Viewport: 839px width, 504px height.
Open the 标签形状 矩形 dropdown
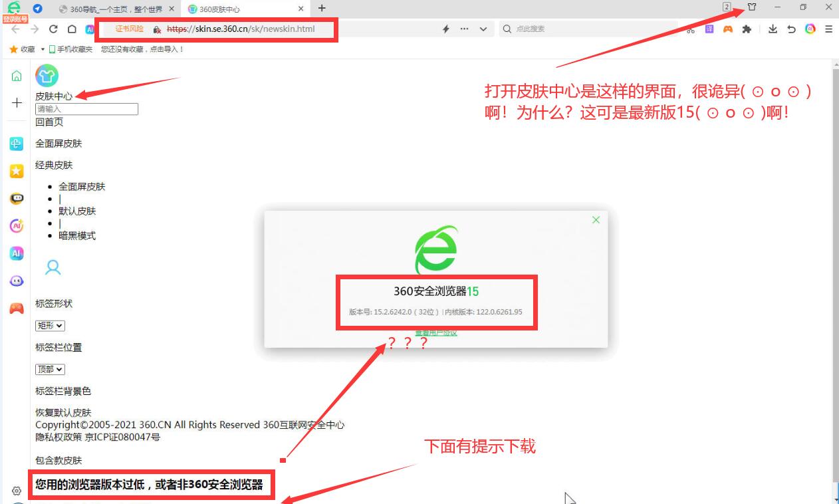(x=51, y=326)
